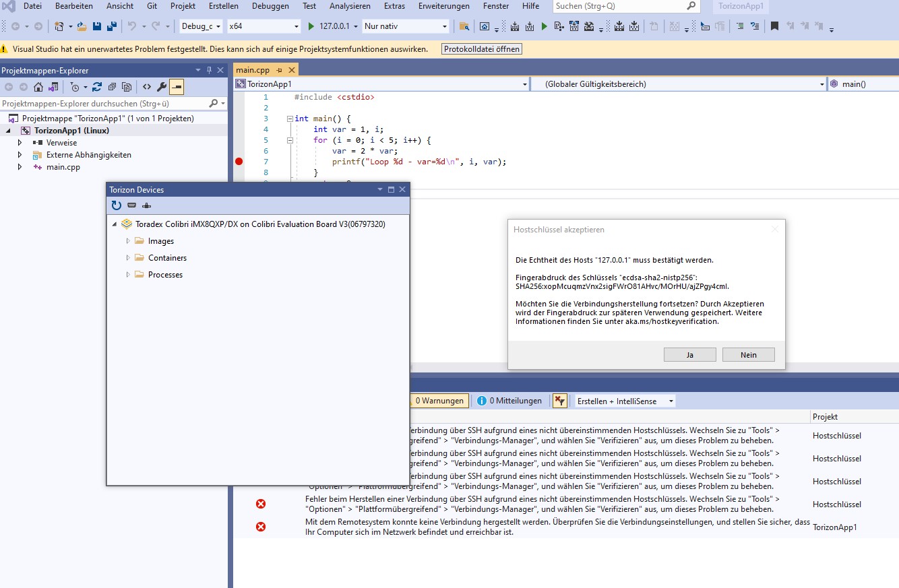This screenshot has width=899, height=588.
Task: Click the Torizon green run arrow icon
Action: tap(545, 26)
